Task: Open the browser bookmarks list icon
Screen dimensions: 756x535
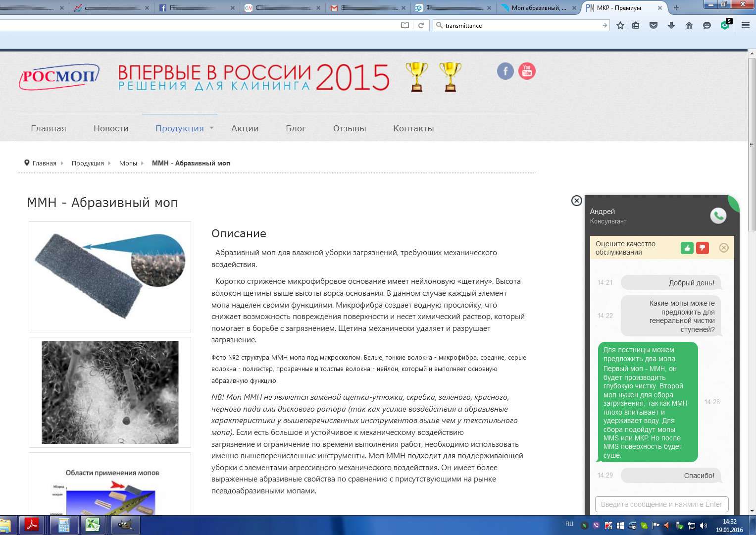Action: coord(636,25)
